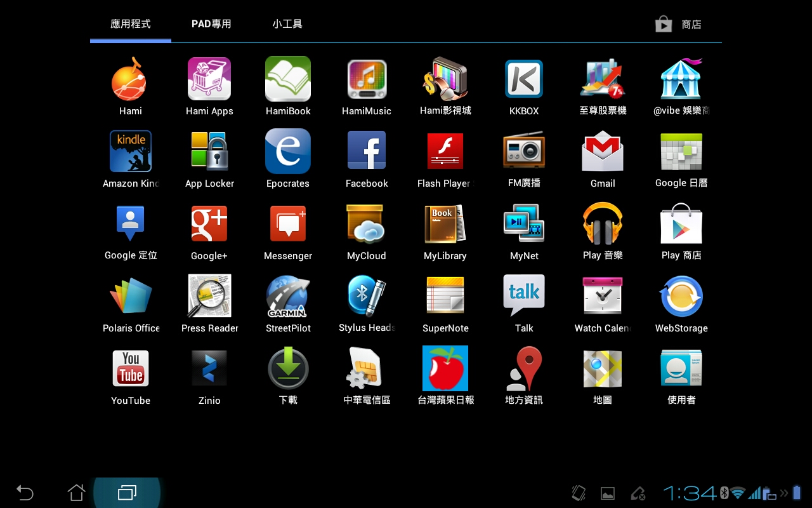Launch KKBOX music app
Screen dimensions: 812x508
tap(524, 79)
